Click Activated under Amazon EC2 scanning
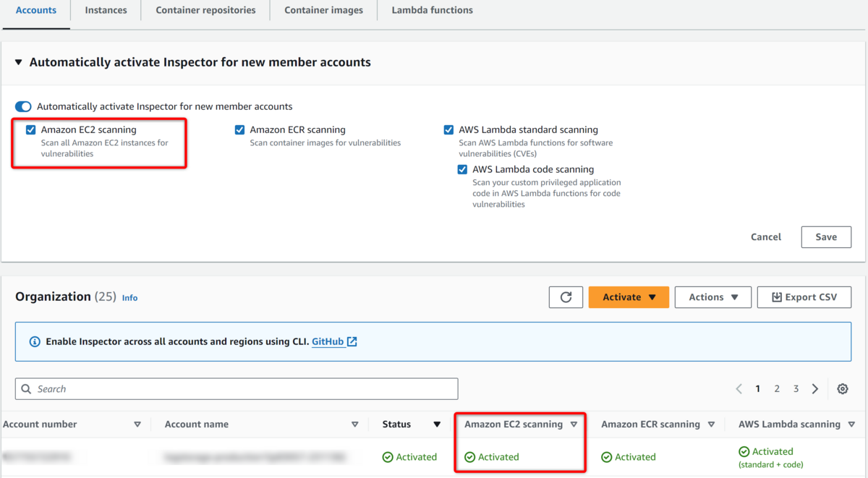This screenshot has height=478, width=868. (x=492, y=457)
